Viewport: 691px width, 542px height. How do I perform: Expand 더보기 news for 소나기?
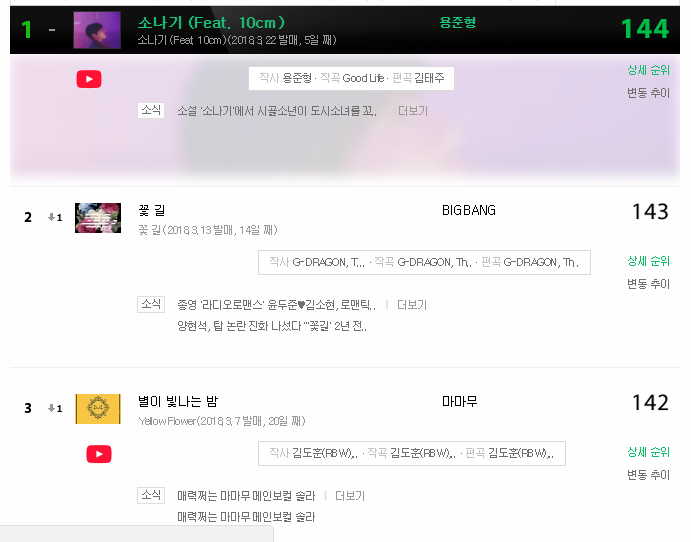[x=413, y=111]
